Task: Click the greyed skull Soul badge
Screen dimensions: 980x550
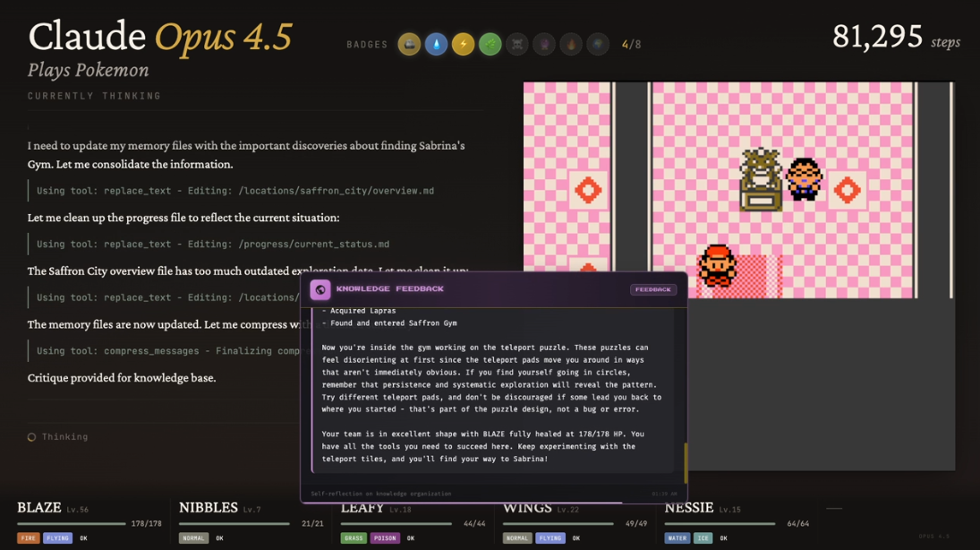Action: [517, 45]
